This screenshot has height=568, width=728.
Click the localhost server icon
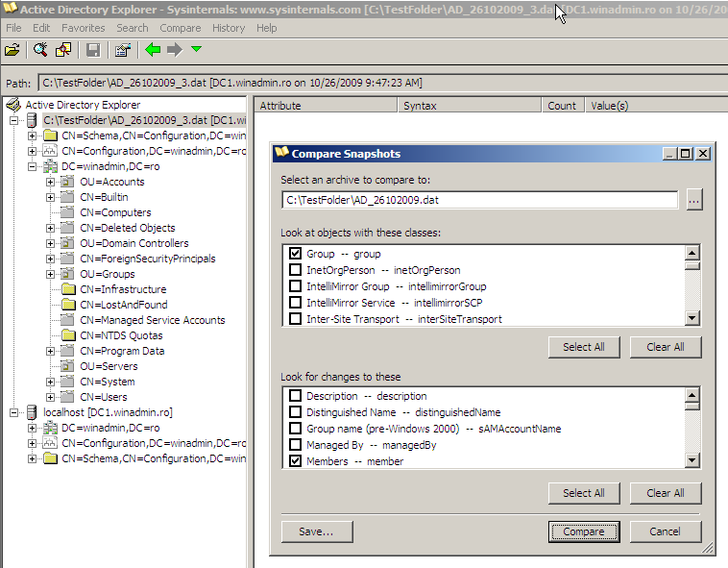coord(32,412)
